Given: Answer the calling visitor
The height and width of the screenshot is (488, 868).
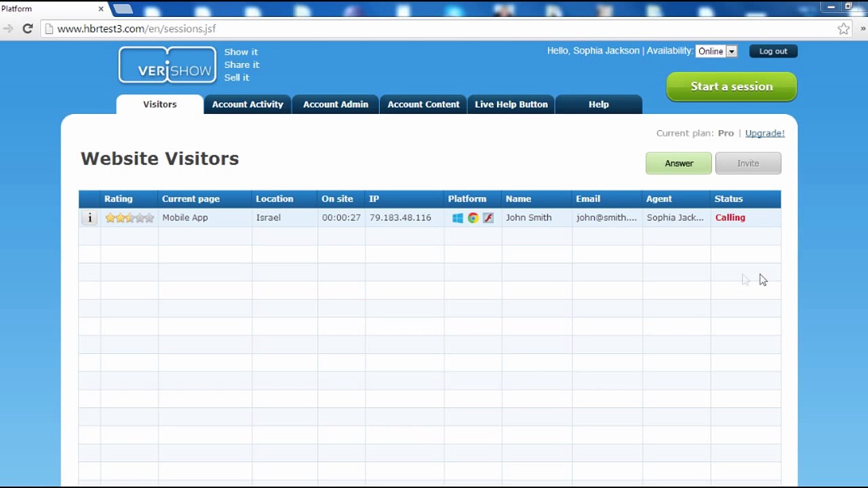Looking at the screenshot, I should click(679, 163).
